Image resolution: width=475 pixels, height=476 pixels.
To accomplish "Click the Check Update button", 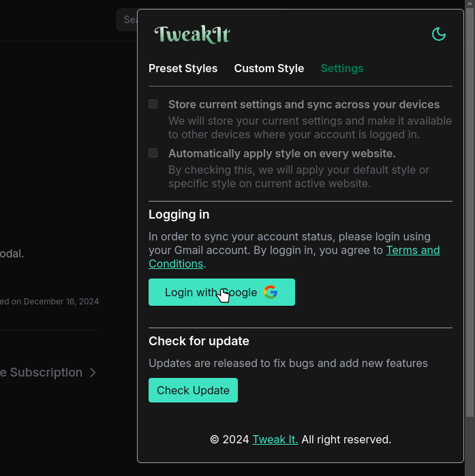I will [193, 390].
